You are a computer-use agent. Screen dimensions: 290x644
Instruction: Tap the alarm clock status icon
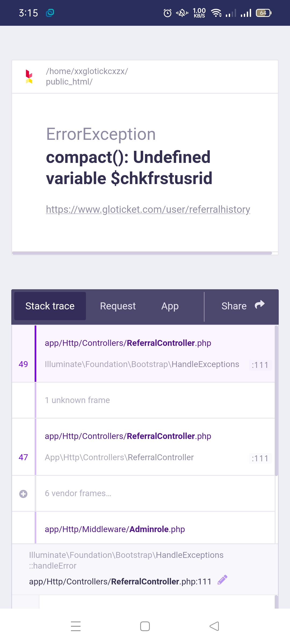pos(168,13)
